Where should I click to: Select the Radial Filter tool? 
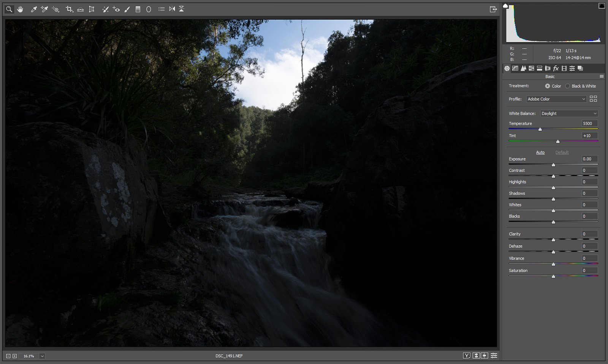(148, 9)
